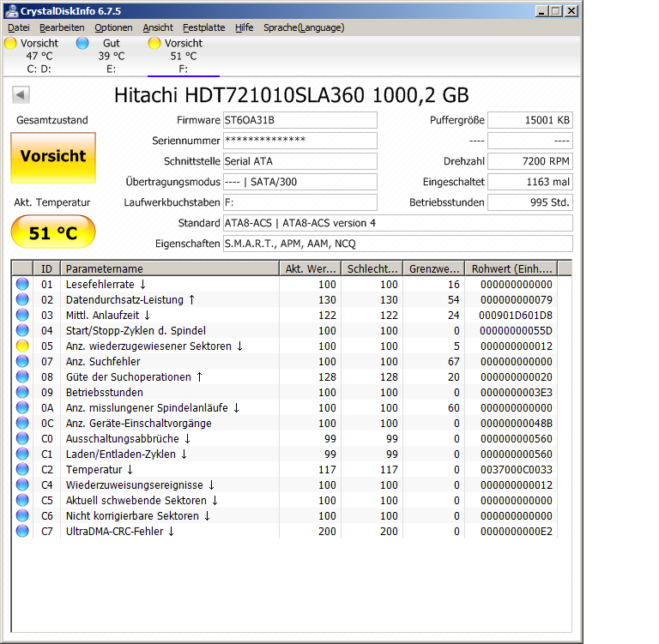Click the status circle for Datendurchsatz-Leistung row

[22, 300]
